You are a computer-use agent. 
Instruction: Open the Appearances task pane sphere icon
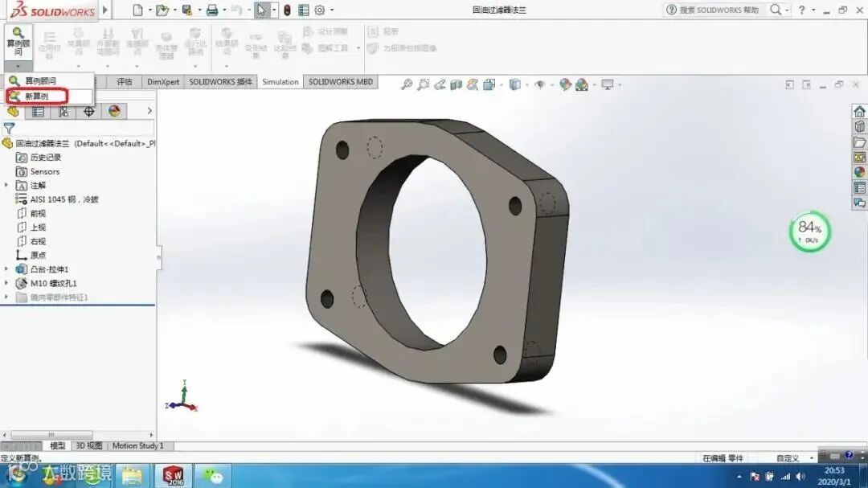[x=859, y=172]
